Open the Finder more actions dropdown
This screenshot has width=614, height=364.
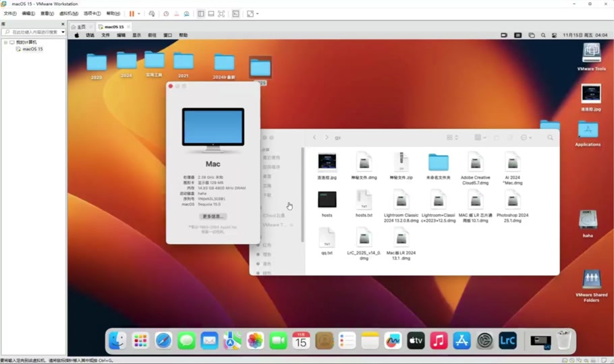point(526,138)
